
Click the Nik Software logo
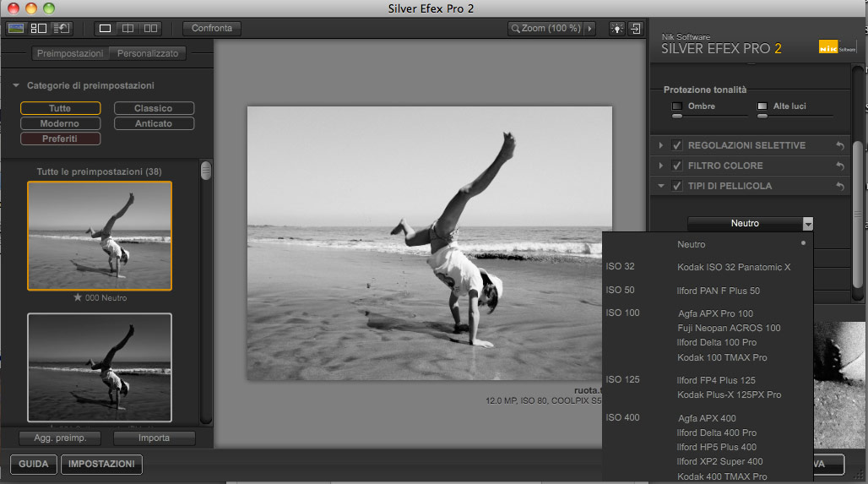(837, 47)
